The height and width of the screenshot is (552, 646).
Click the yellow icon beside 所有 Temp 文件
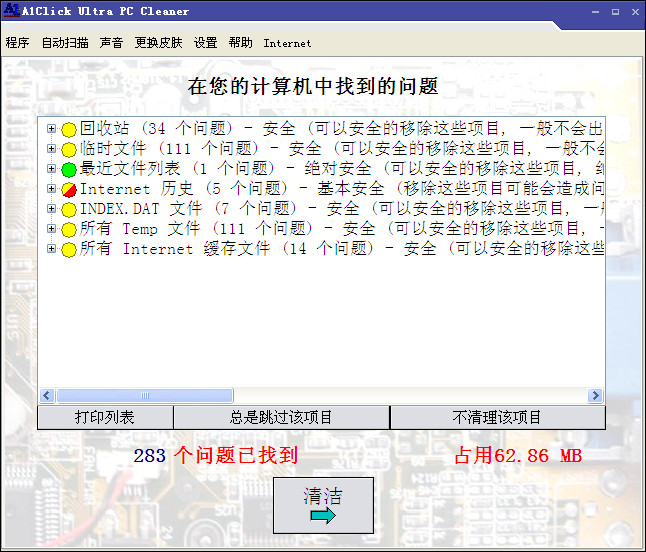69,230
